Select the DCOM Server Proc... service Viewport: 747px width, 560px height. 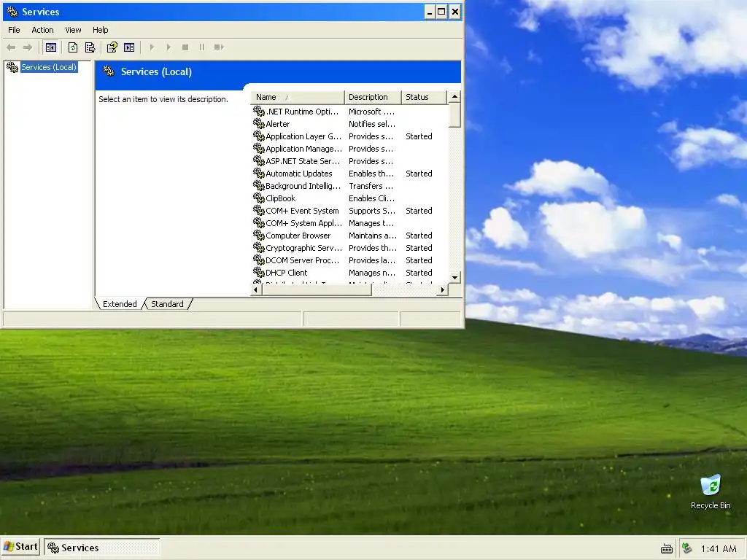point(303,260)
